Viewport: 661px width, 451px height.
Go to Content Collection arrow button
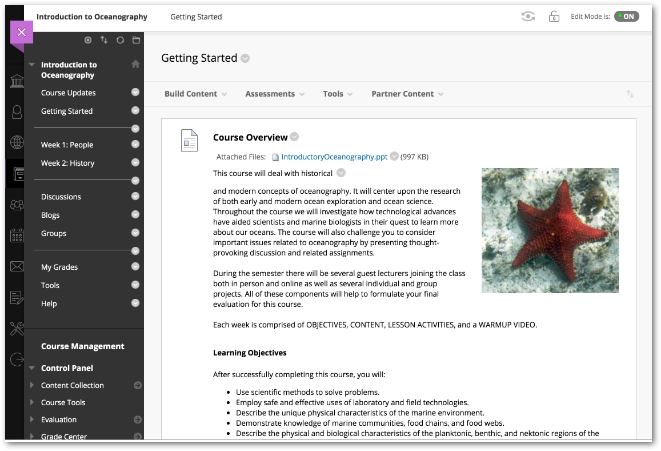138,385
